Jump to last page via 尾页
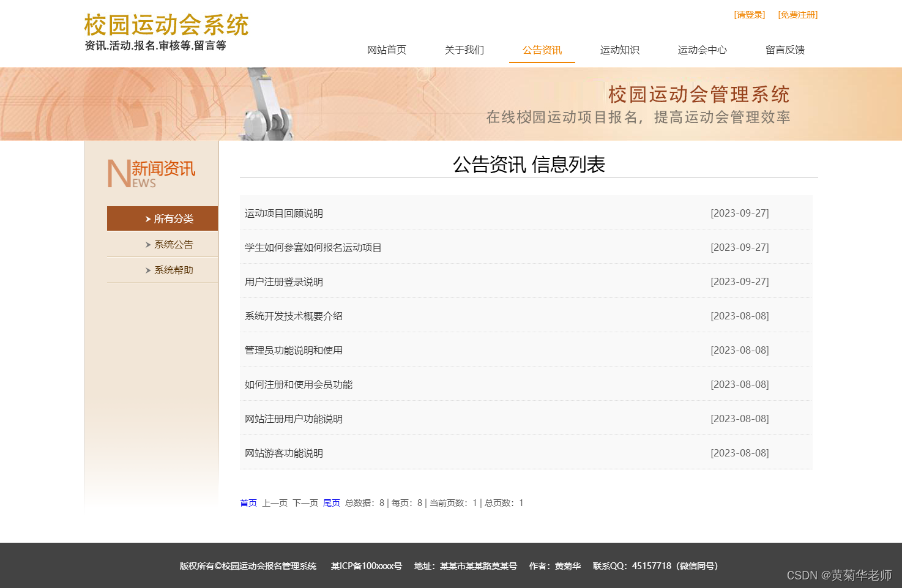 [x=332, y=503]
